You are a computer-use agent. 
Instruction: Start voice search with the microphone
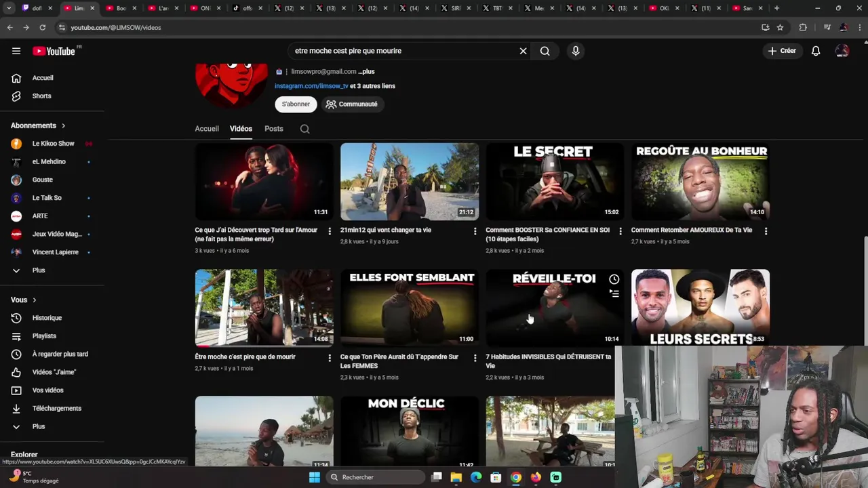coord(576,51)
